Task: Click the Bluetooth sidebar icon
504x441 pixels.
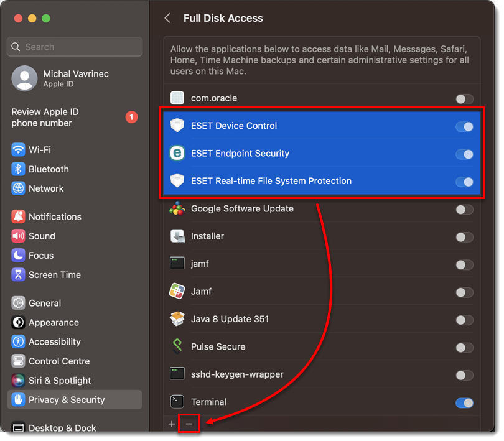Action: (18, 169)
